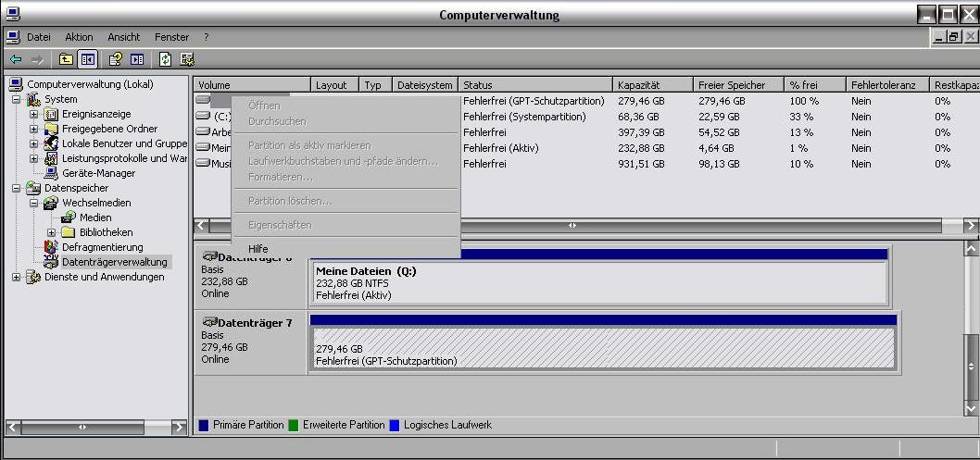Click the Datenträger 7 disk icon
Viewport: 980px width, 460px height.
209,323
